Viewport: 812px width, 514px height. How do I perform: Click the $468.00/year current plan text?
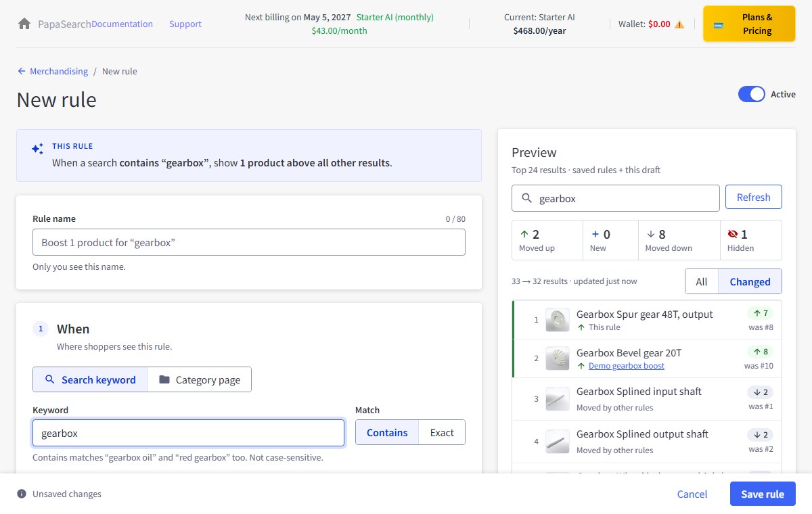(539, 30)
